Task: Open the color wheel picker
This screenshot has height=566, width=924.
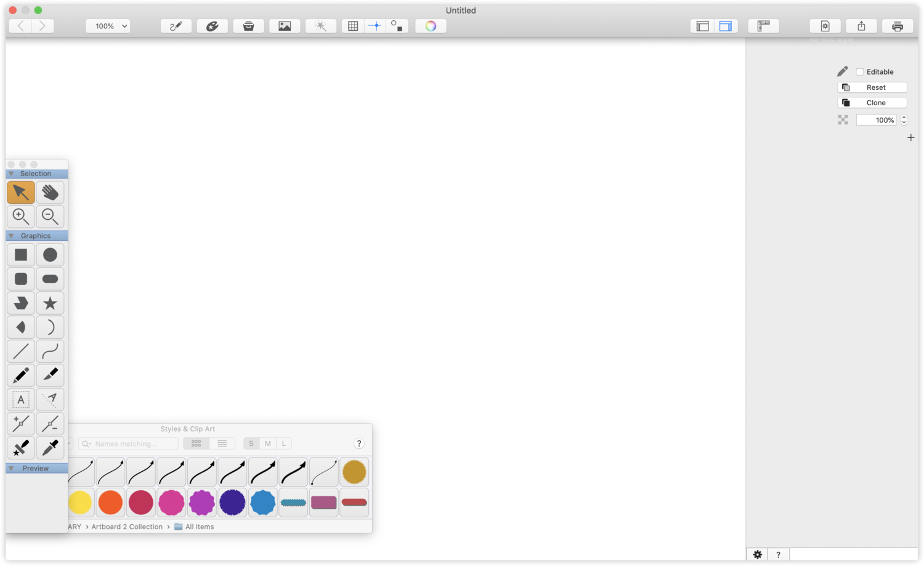Action: coord(431,26)
